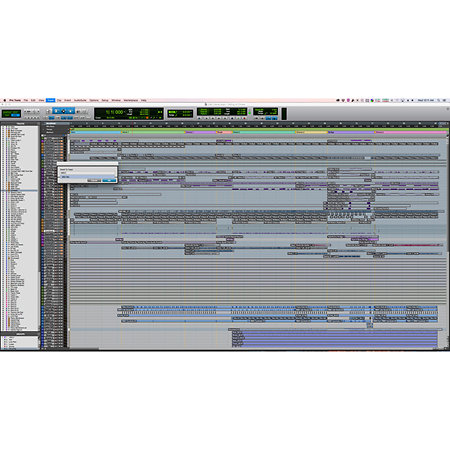Select the highlighted track suggestion in dialog

pyautogui.click(x=87, y=177)
